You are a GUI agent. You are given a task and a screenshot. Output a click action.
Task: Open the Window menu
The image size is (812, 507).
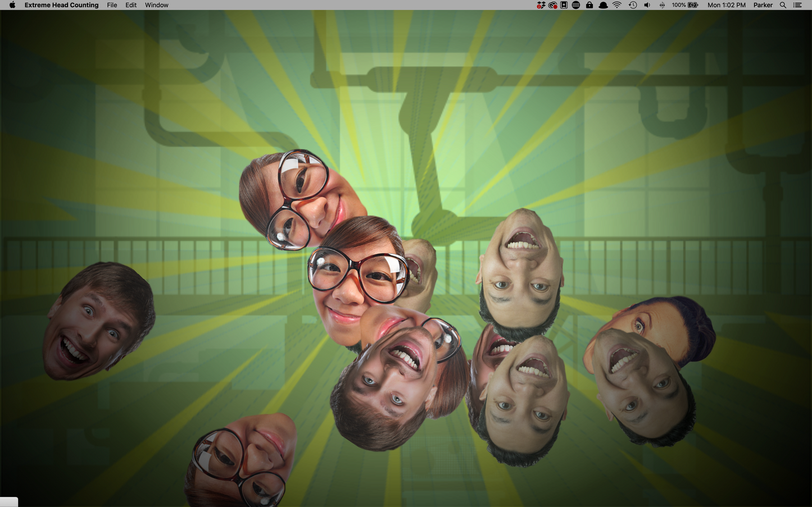[x=157, y=5]
